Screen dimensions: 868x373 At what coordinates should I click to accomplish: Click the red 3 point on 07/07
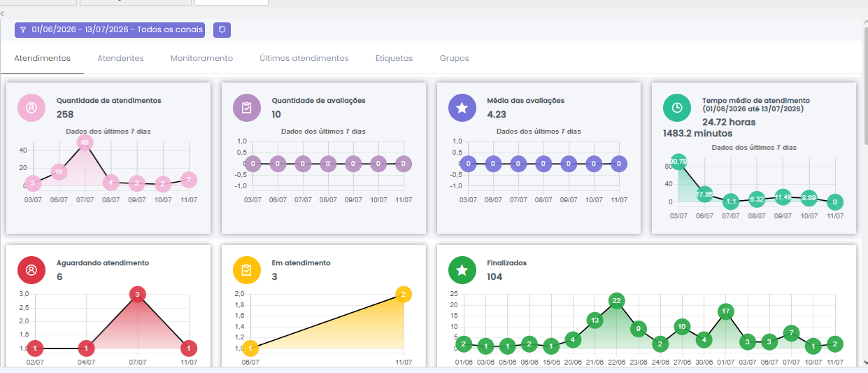[x=138, y=295]
